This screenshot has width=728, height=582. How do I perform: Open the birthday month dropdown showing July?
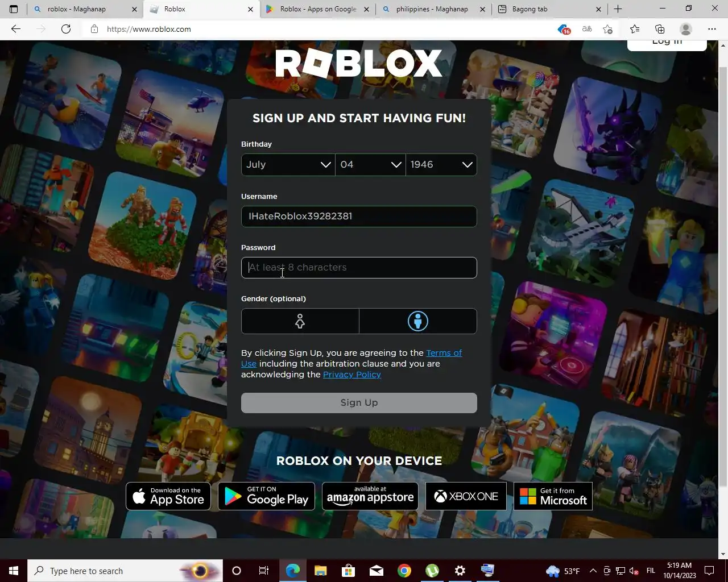[288, 164]
